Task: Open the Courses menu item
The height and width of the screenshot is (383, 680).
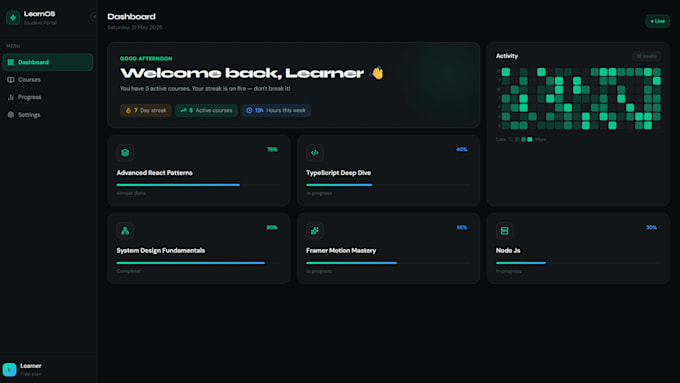Action: (48, 80)
